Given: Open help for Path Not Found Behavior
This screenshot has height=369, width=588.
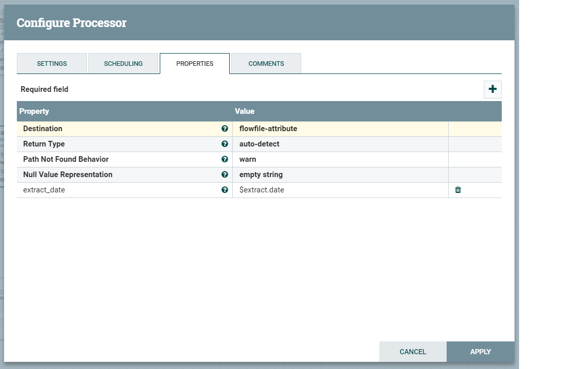Looking at the screenshot, I should tap(225, 159).
